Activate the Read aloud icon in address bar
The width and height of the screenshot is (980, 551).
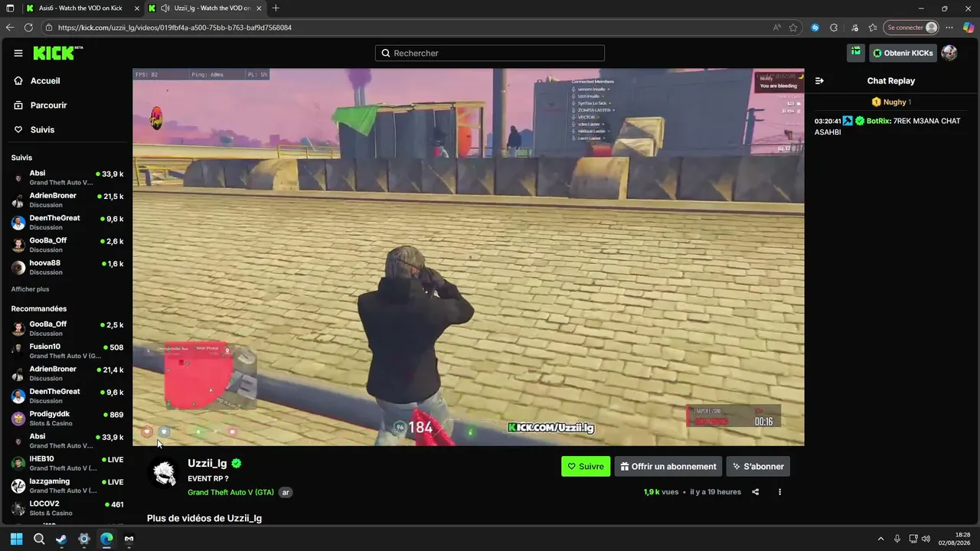(x=777, y=28)
